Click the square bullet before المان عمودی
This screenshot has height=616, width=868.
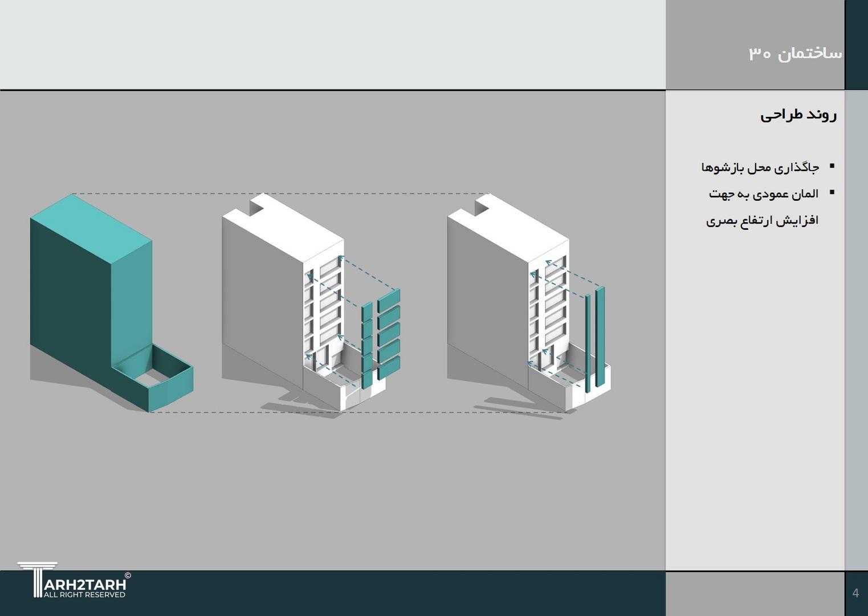coord(832,193)
